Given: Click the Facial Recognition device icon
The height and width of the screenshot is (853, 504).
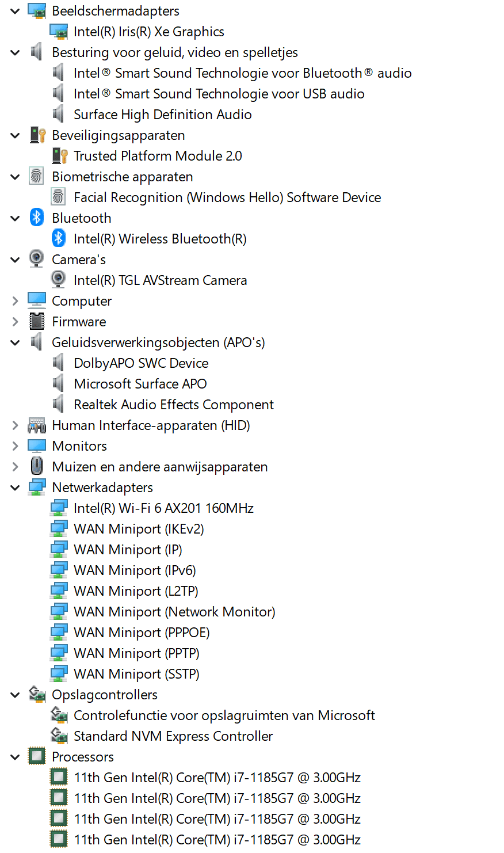Looking at the screenshot, I should [59, 197].
